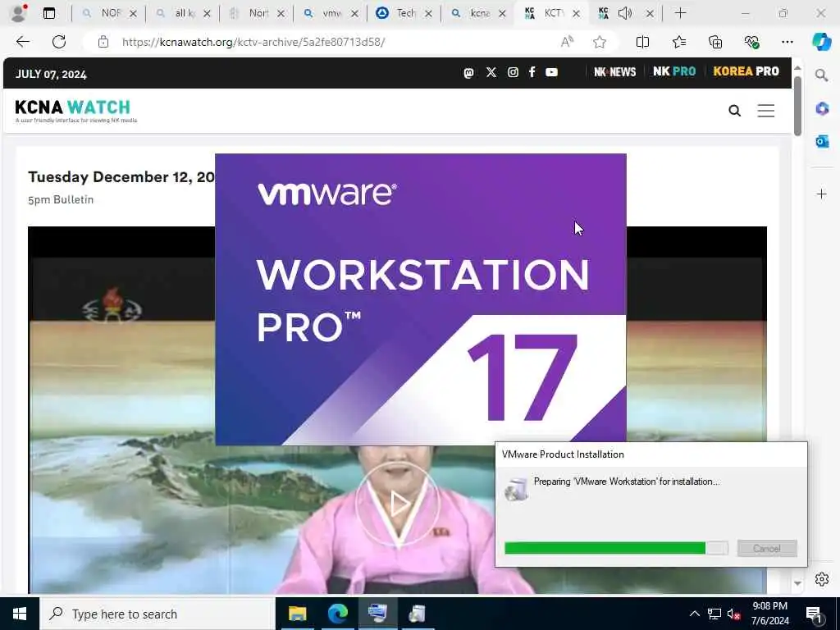The width and height of the screenshot is (840, 630).
Task: Click the installation progress bar
Action: [x=616, y=548]
